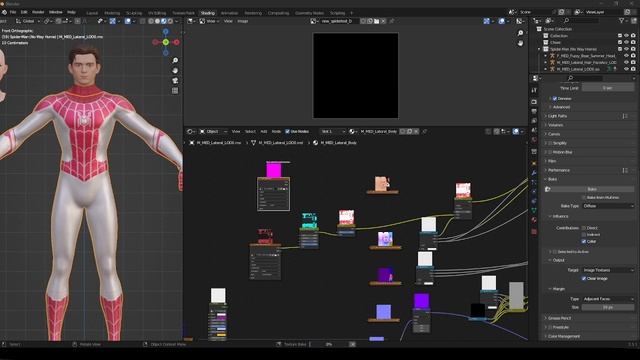The width and height of the screenshot is (640, 360).
Task: Switch orthographic perspective grid icon in viewport
Action: (x=175, y=91)
